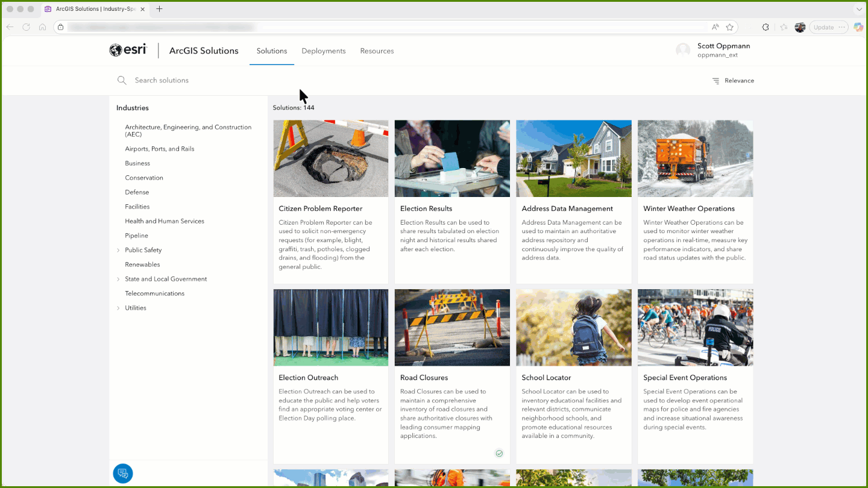Expand the Utilities industry
This screenshot has width=868, height=488.
coord(118,308)
